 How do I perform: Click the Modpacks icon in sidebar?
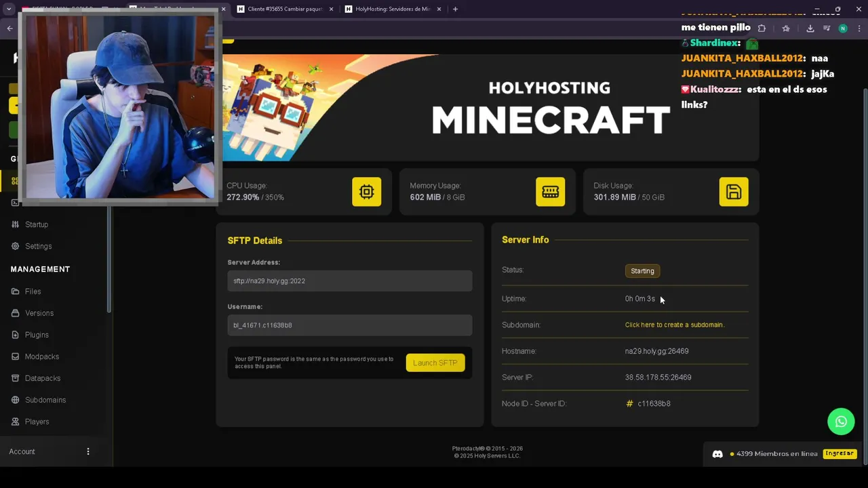pyautogui.click(x=15, y=357)
